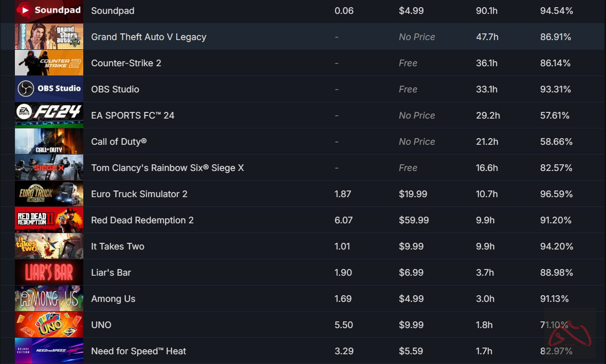Open the It Takes Two thumbnail image
Viewport: 606px width, 364px height.
click(x=49, y=246)
